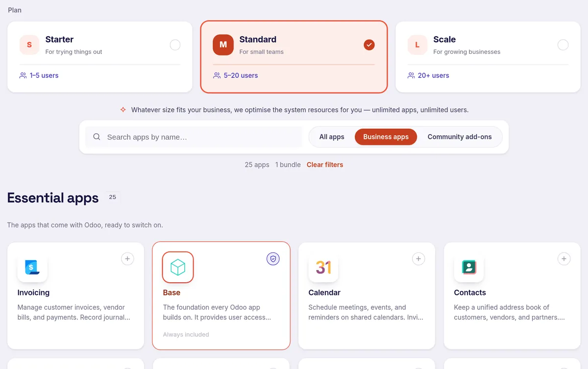Click the 25 badge beside Essential apps
588x369 pixels.
tap(113, 197)
